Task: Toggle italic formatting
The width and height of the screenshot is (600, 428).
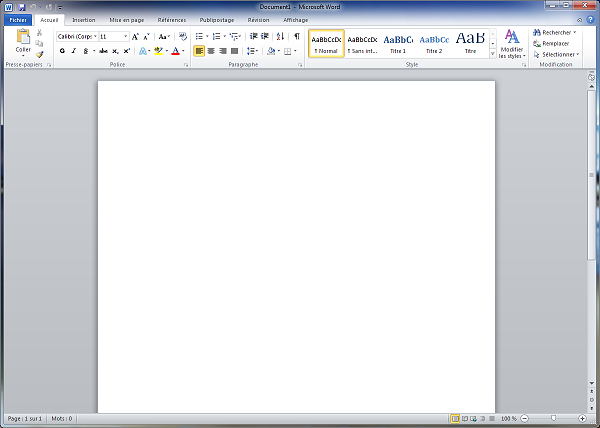Action: point(74,50)
